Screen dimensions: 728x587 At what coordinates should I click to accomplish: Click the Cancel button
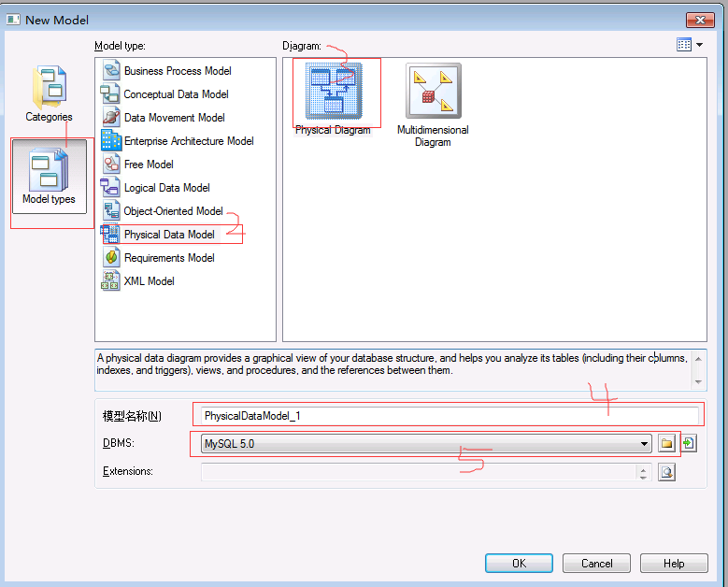point(596,564)
